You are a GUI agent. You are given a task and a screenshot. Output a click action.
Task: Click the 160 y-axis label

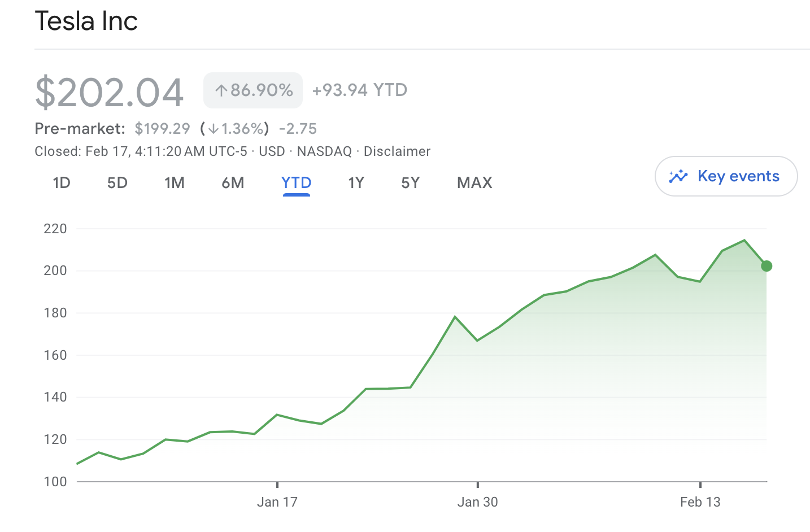pos(55,355)
